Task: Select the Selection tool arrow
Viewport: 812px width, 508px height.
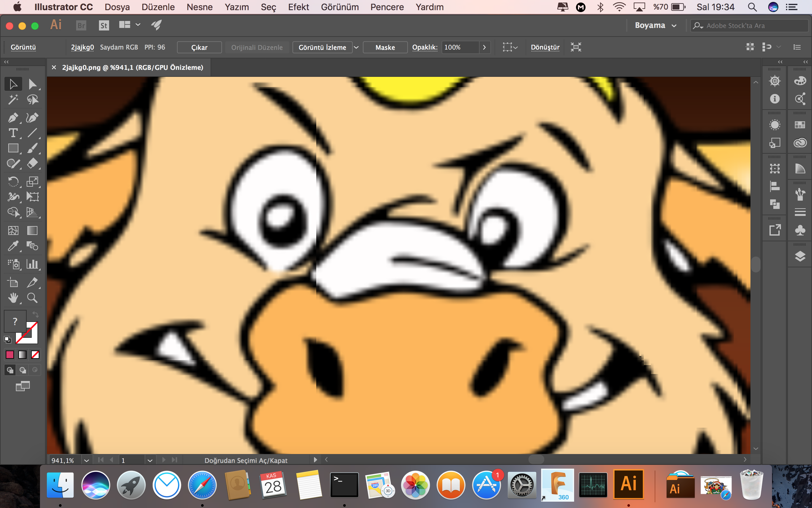Action: point(13,84)
